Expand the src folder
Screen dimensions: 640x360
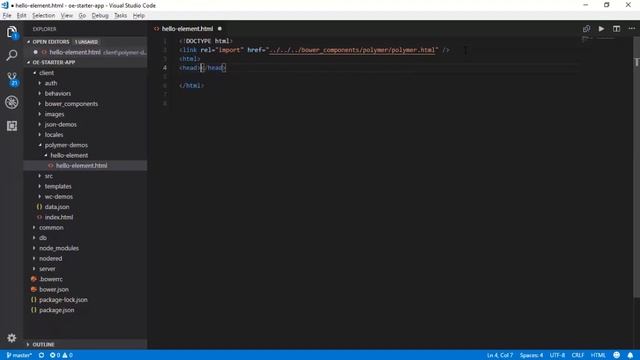tap(40, 176)
